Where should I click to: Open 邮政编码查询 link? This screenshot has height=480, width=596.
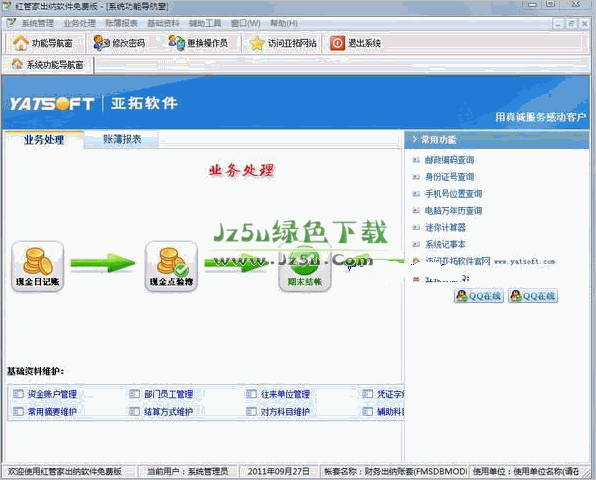tap(449, 160)
